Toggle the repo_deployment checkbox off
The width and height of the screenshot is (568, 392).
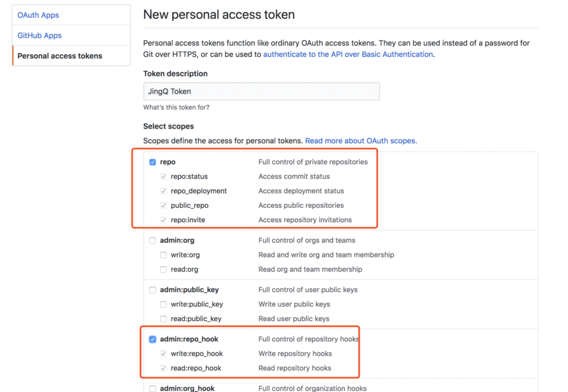(163, 191)
